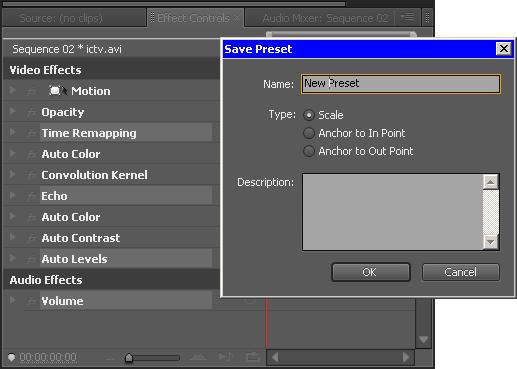Select the Echo effect row

[126, 196]
